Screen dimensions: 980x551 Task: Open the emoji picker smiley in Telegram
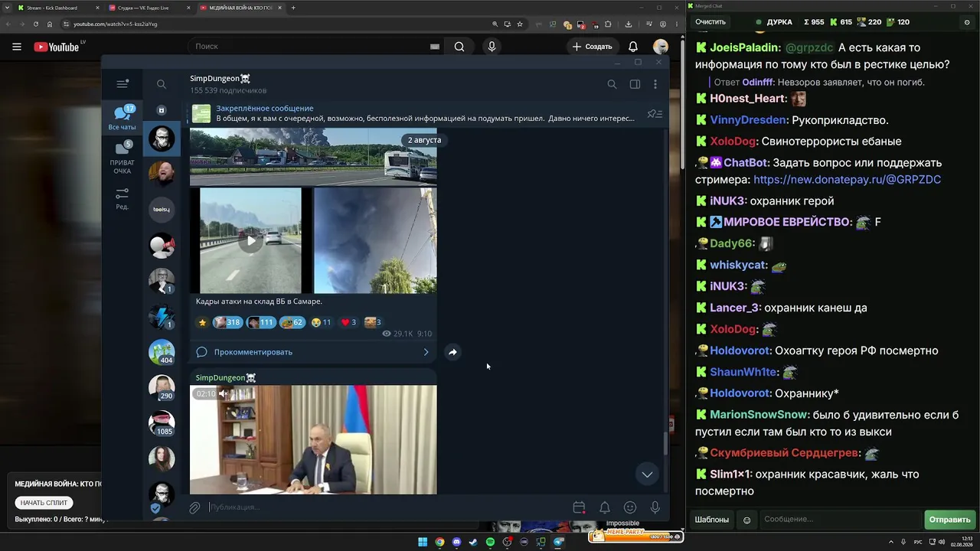(x=630, y=507)
